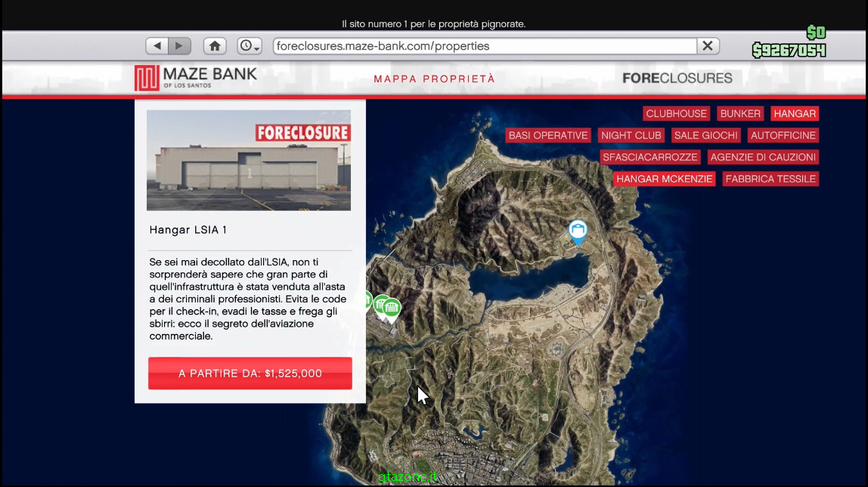
Task: Click the $0 cash amount display
Action: [816, 33]
